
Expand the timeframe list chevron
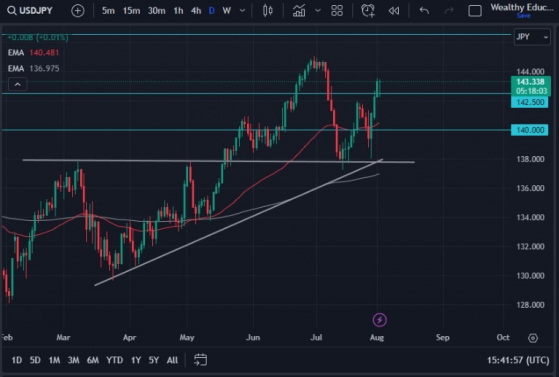[242, 11]
